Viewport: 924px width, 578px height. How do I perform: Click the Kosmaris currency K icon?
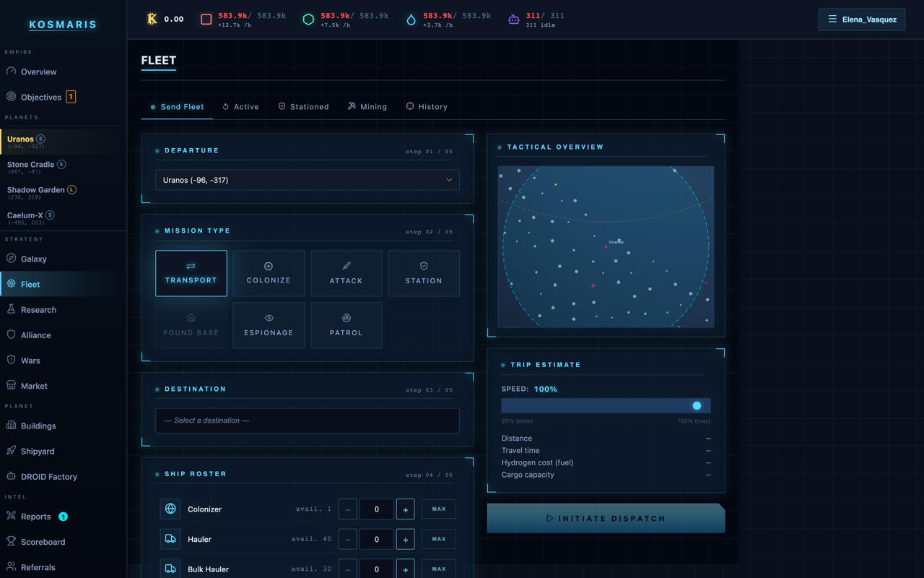click(152, 20)
